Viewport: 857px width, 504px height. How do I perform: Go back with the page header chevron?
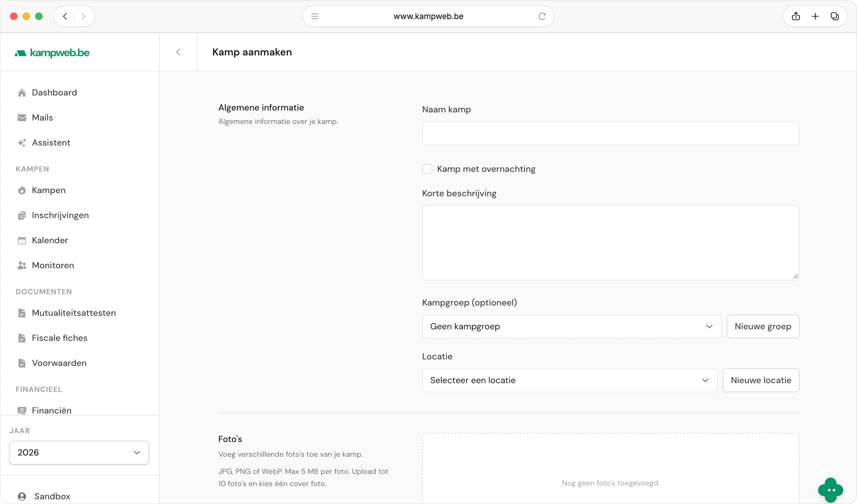pos(178,52)
